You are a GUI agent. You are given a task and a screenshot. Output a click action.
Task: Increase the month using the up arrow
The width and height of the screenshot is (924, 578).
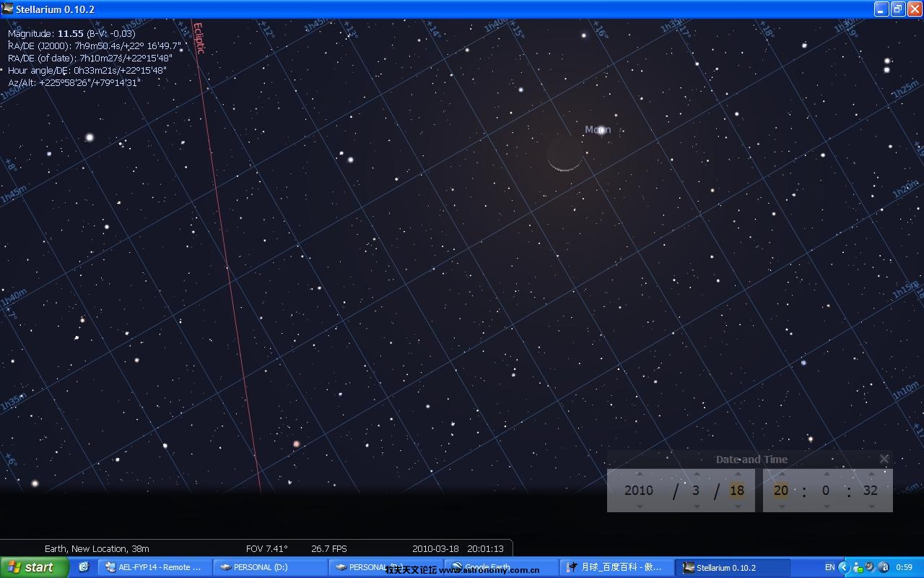pos(696,474)
